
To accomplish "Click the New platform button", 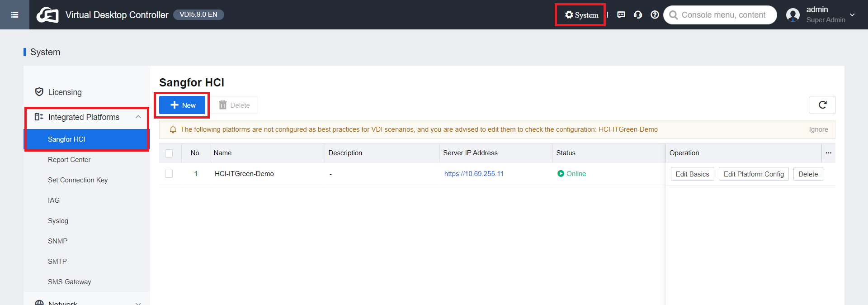I will [182, 105].
